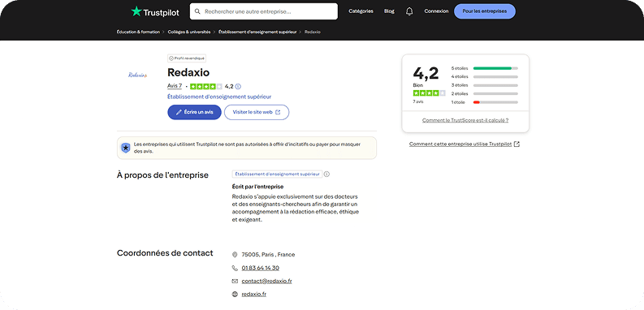This screenshot has width=644, height=310.
Task: Click the last breadcrumb 'Redaxio'
Action: point(313,32)
